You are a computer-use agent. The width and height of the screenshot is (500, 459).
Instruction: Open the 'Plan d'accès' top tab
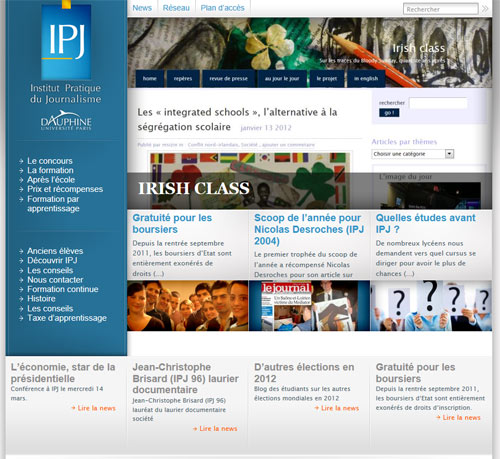pyautogui.click(x=222, y=8)
